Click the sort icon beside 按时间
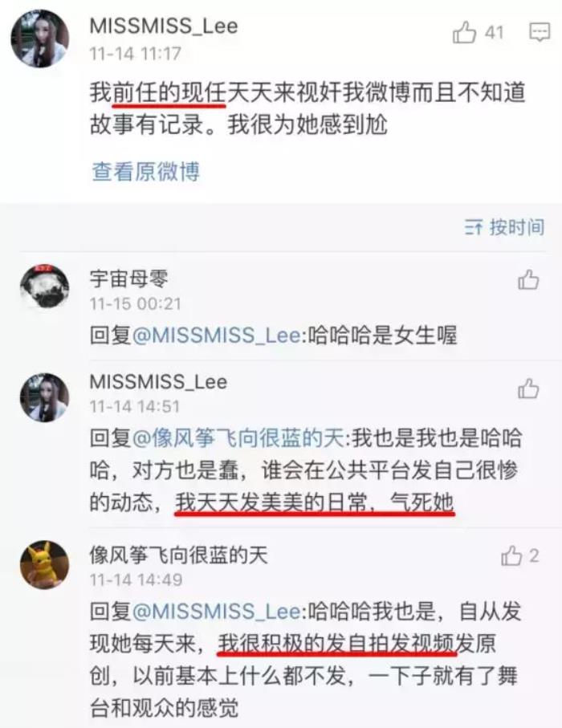The height and width of the screenshot is (728, 562). click(x=474, y=227)
